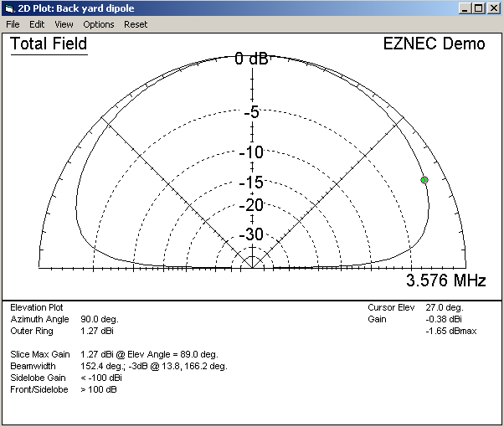
Task: Open the View menu
Action: [x=64, y=24]
